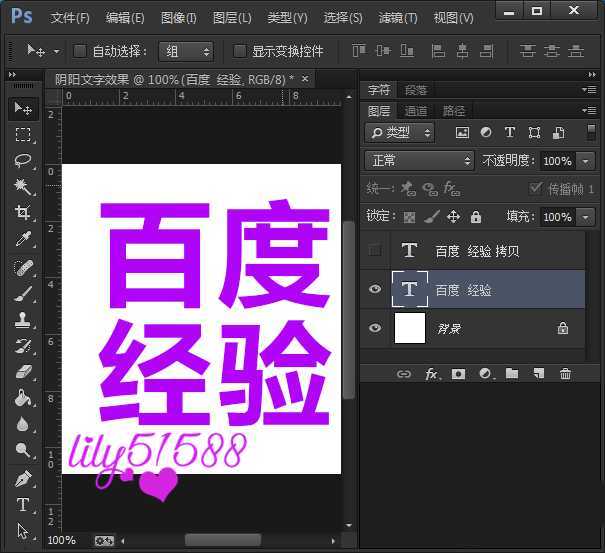Select the Horizontal Type tool
Viewport: 605px width, 553px height.
[x=22, y=505]
